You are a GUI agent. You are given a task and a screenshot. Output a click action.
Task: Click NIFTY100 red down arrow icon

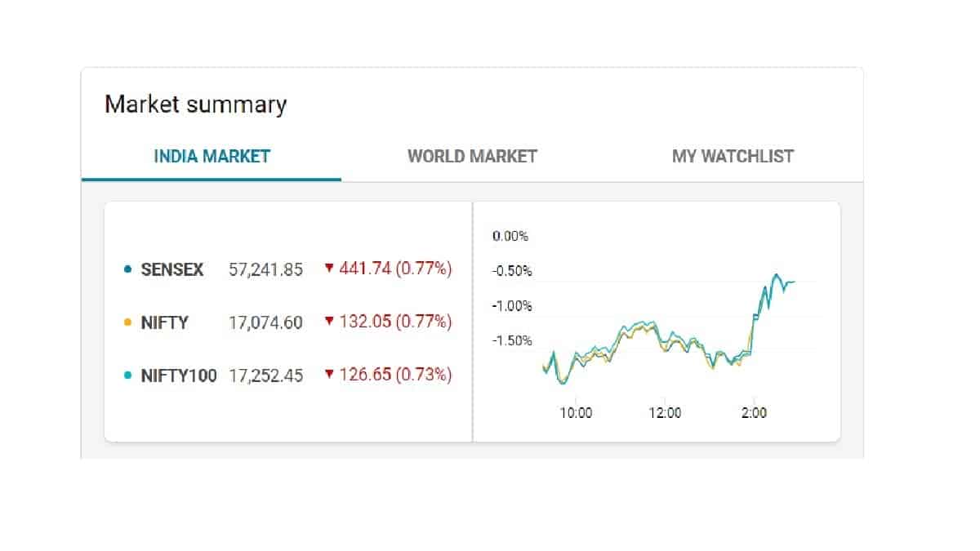(329, 374)
